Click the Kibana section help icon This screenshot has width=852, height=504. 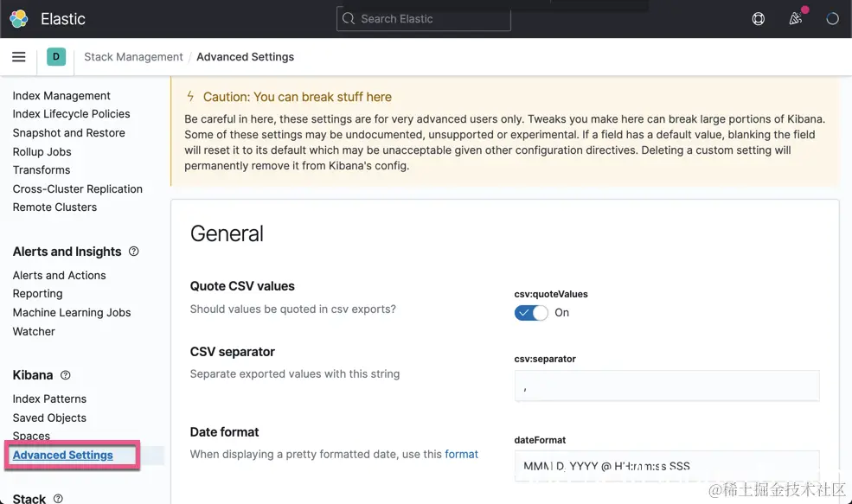coord(66,375)
